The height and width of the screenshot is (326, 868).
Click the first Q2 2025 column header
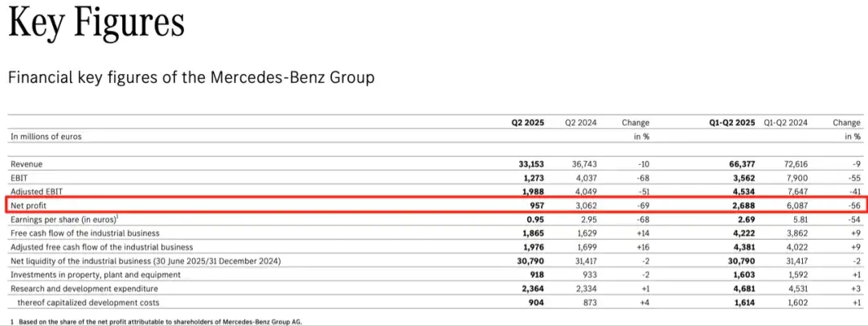(x=528, y=123)
